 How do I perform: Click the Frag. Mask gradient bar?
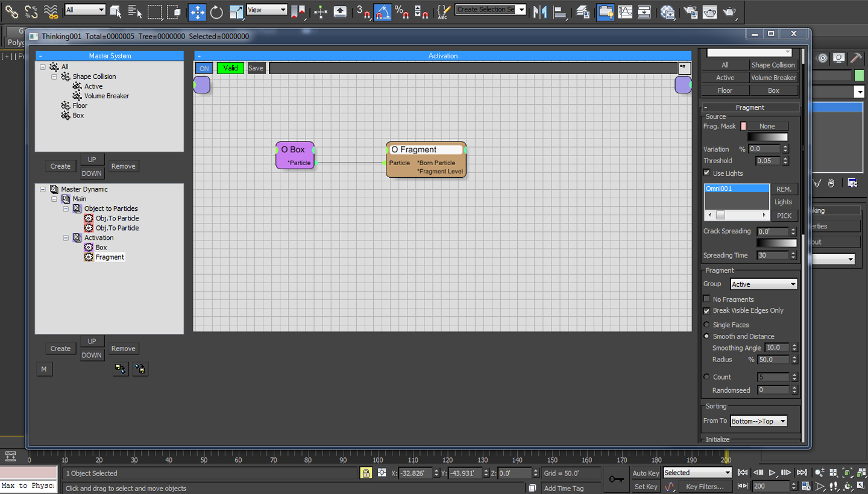(767, 137)
